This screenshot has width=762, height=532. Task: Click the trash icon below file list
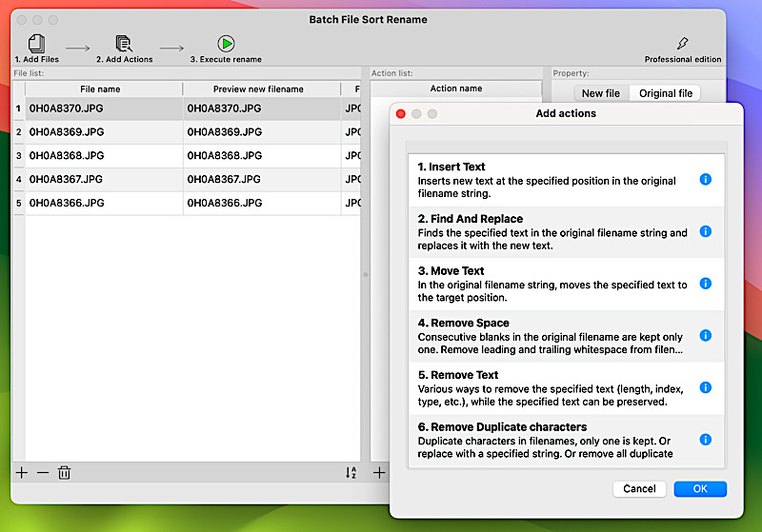65,472
